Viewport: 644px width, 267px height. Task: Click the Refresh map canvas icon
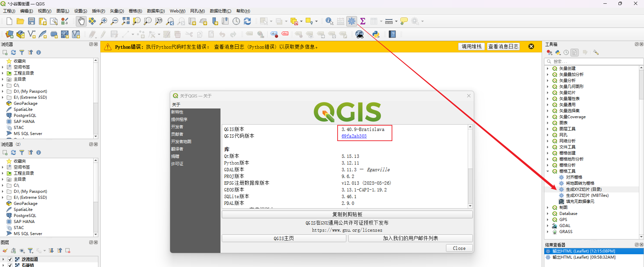[247, 21]
